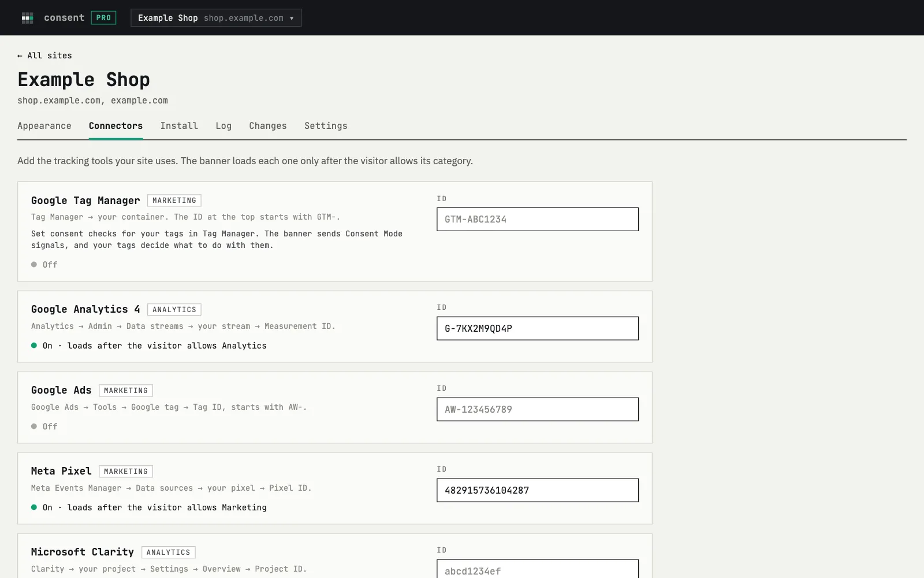
Task: Click the Off status under Google Tag Manager
Action: 44,265
